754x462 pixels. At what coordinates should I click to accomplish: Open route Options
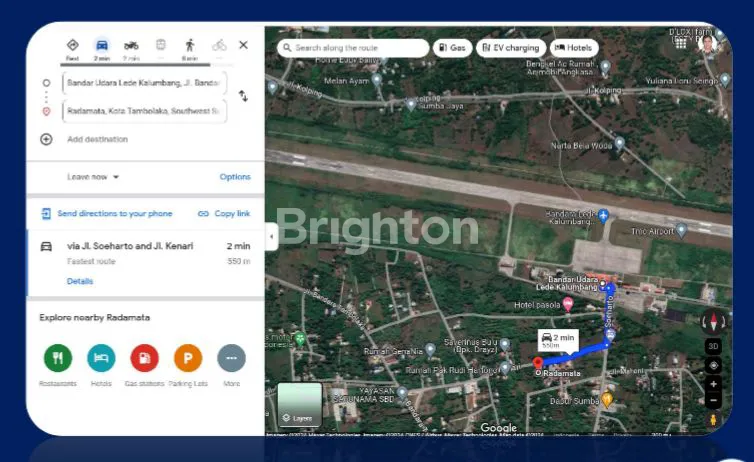(x=235, y=177)
